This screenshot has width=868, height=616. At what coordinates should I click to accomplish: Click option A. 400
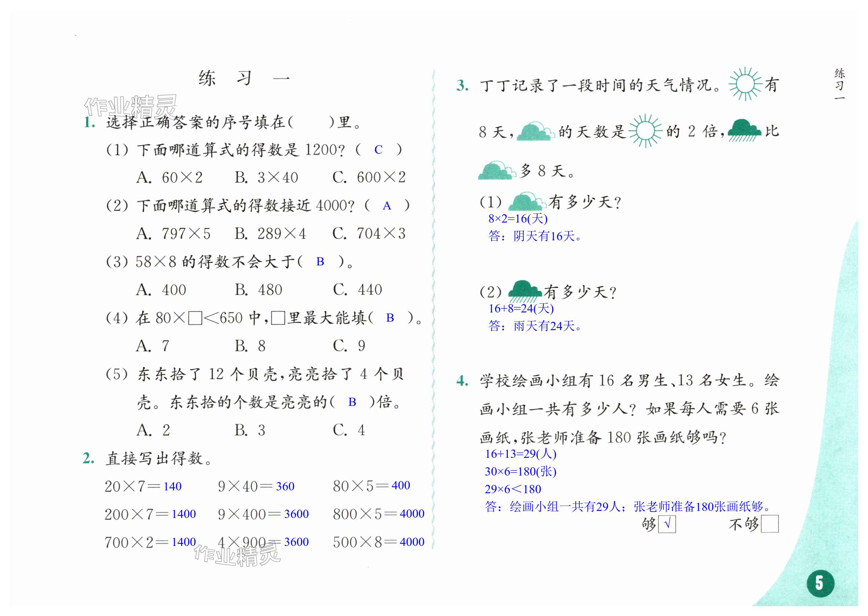[161, 290]
